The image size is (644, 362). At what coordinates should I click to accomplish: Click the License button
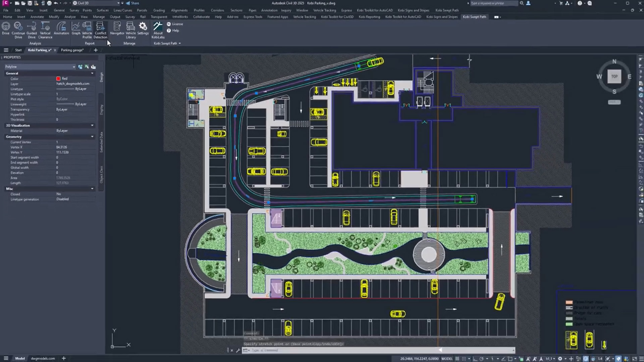click(175, 24)
